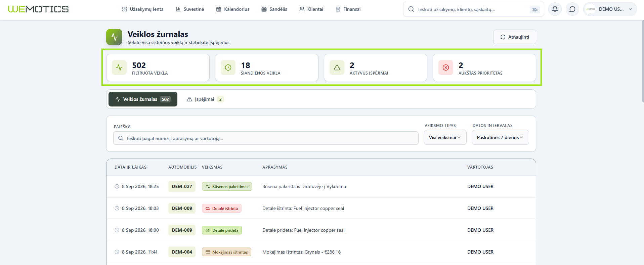The width and height of the screenshot is (644, 265).
Task: Click DEM-009 tag in Detalė pridėta row
Action: click(x=182, y=230)
